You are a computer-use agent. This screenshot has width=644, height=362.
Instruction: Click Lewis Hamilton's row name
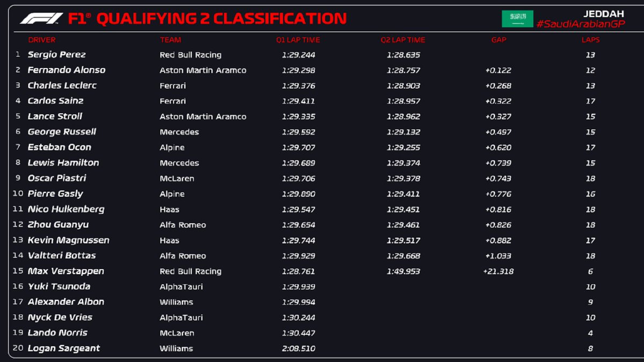[63, 163]
